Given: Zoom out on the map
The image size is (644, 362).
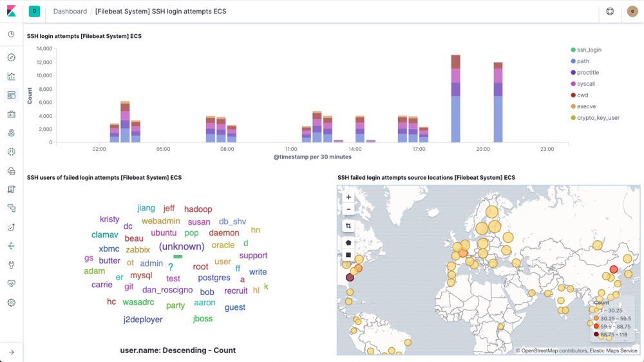Looking at the screenshot, I should point(348,209).
